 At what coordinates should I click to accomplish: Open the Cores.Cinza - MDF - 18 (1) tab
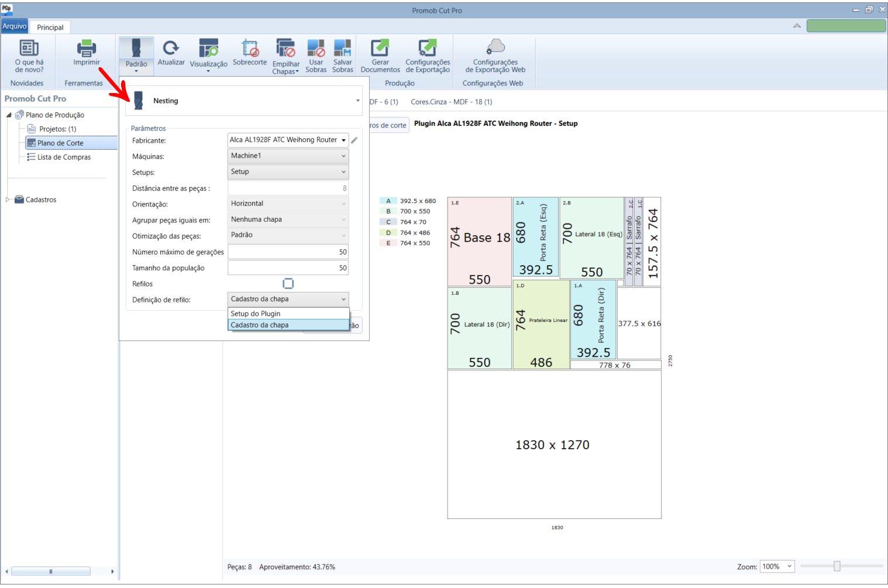pos(452,102)
